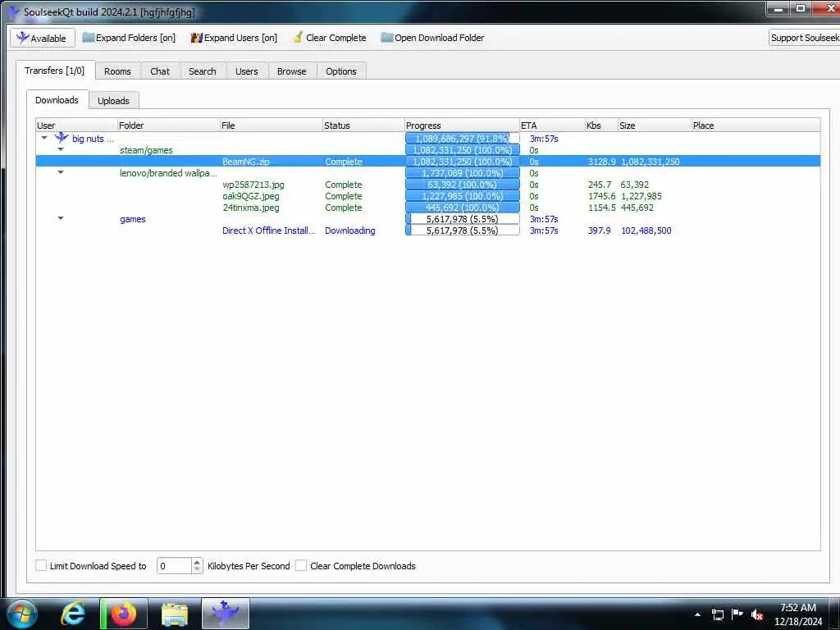
Task: Open Windows Explorer from the taskbar
Action: [175, 614]
